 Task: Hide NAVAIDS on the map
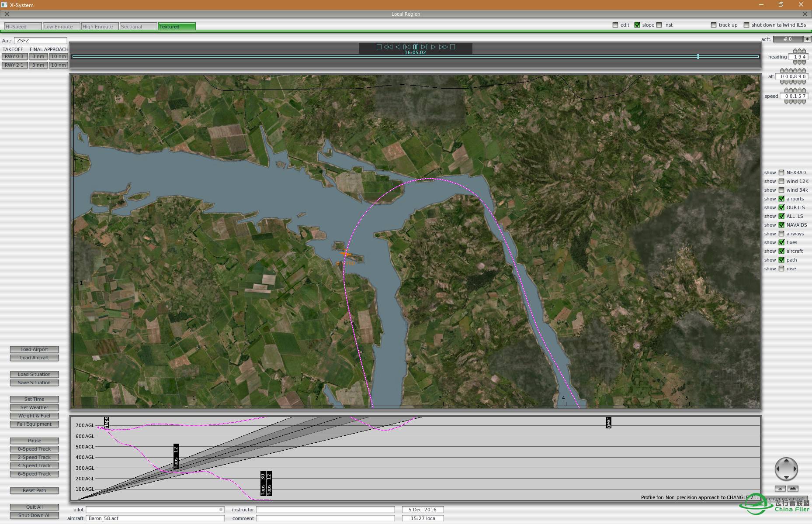click(781, 225)
